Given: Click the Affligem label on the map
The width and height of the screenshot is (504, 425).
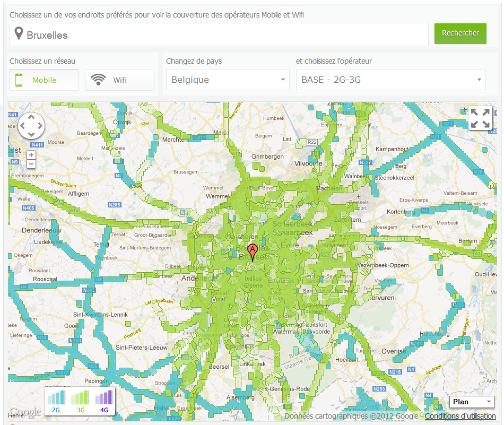Looking at the screenshot, I should click(79, 194).
